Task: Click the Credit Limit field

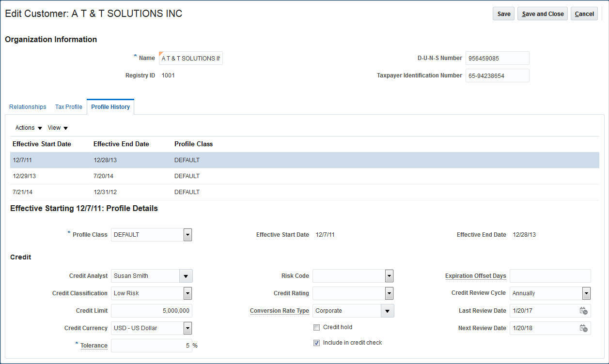Action: 152,311
